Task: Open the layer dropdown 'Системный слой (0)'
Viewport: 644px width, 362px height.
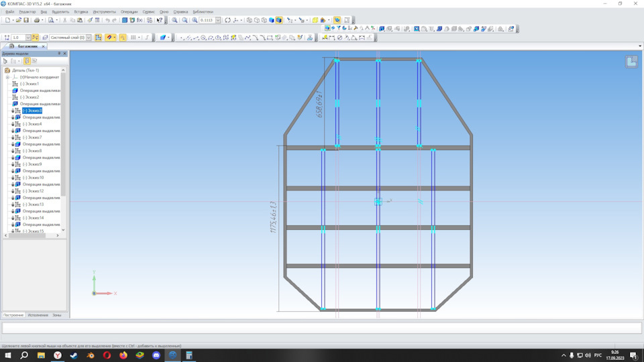Action: point(89,38)
